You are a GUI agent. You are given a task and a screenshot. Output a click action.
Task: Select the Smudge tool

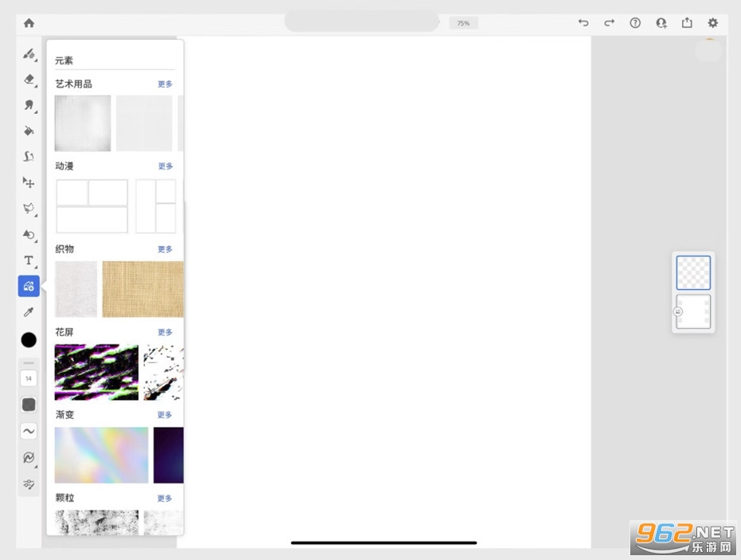point(29,105)
